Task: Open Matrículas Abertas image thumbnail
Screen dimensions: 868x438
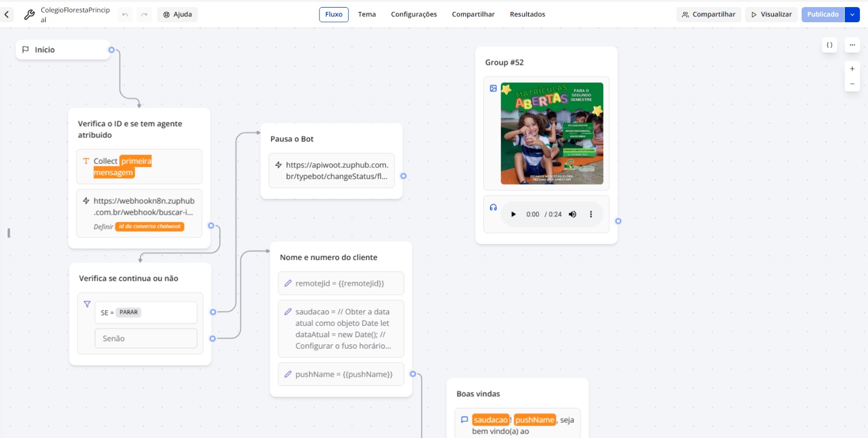Action: pyautogui.click(x=552, y=134)
